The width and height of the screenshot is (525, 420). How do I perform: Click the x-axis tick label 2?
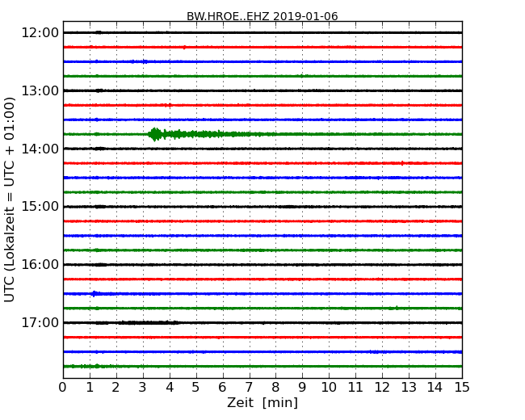115,388
